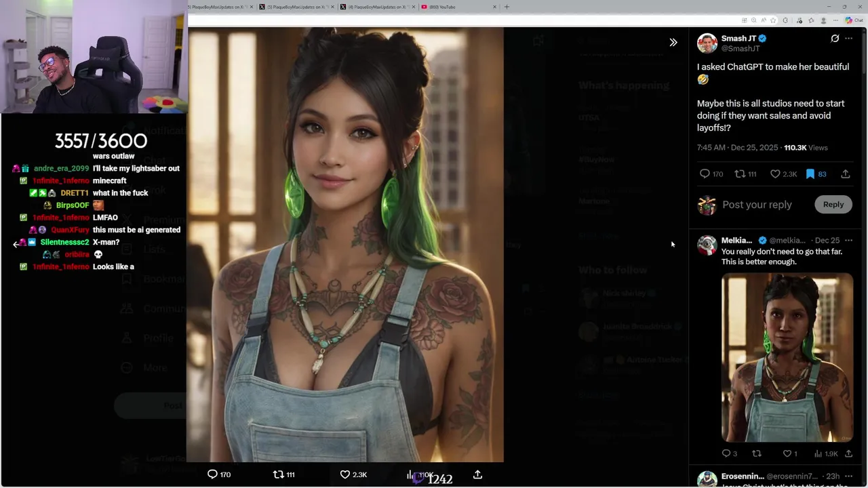Share Melkia's reply
This screenshot has width=868, height=488.
(848, 453)
